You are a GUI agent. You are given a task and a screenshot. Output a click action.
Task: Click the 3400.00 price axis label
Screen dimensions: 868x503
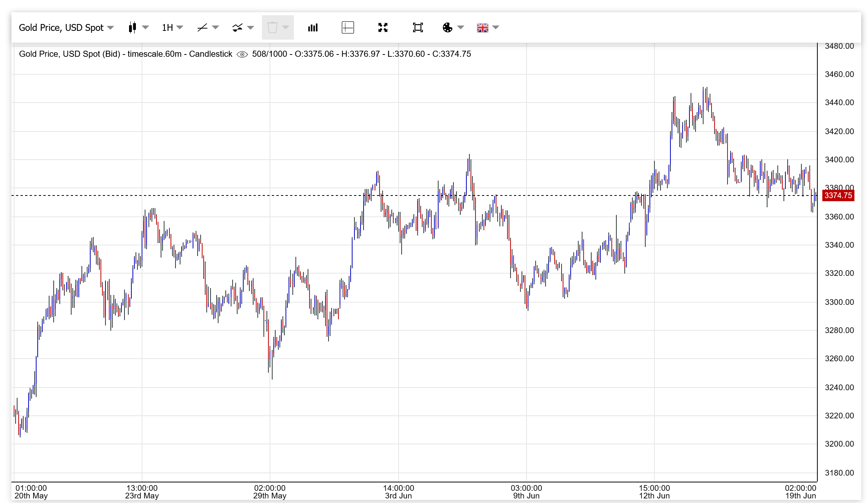(839, 160)
